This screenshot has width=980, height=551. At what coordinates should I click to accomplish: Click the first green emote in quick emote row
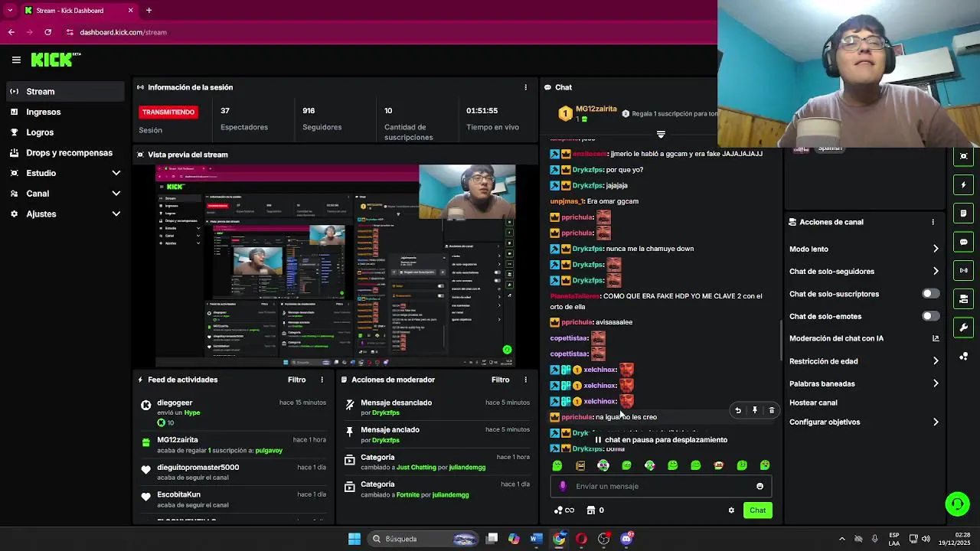[557, 465]
